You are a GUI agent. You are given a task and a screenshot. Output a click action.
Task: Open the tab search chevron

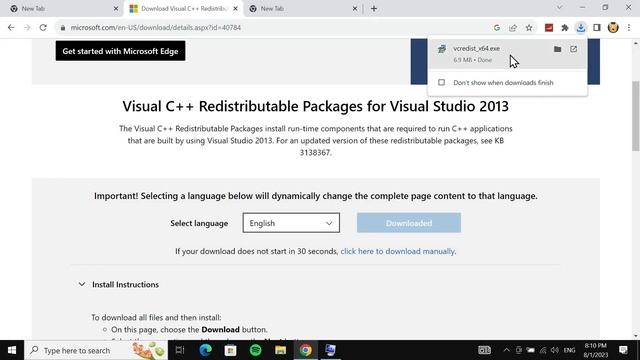pyautogui.click(x=560, y=8)
